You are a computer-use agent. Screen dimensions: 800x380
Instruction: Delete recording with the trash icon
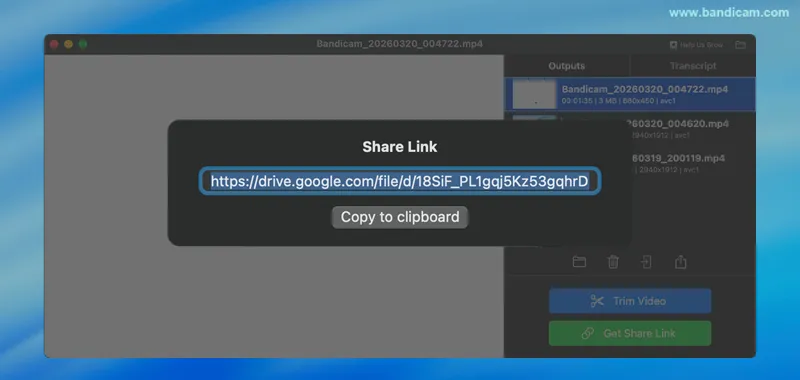613,262
